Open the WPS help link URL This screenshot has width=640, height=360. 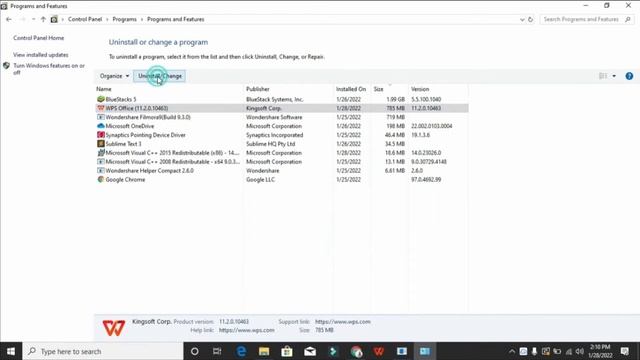(x=247, y=330)
